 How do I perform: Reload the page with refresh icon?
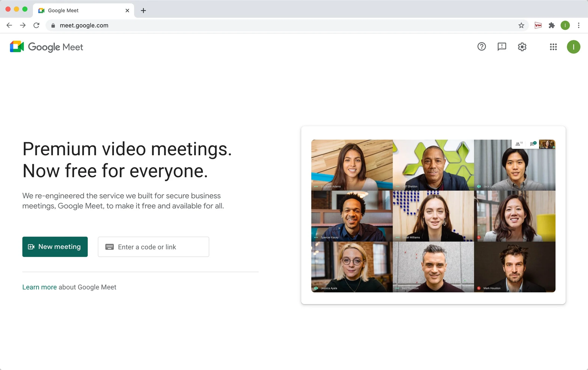(36, 25)
